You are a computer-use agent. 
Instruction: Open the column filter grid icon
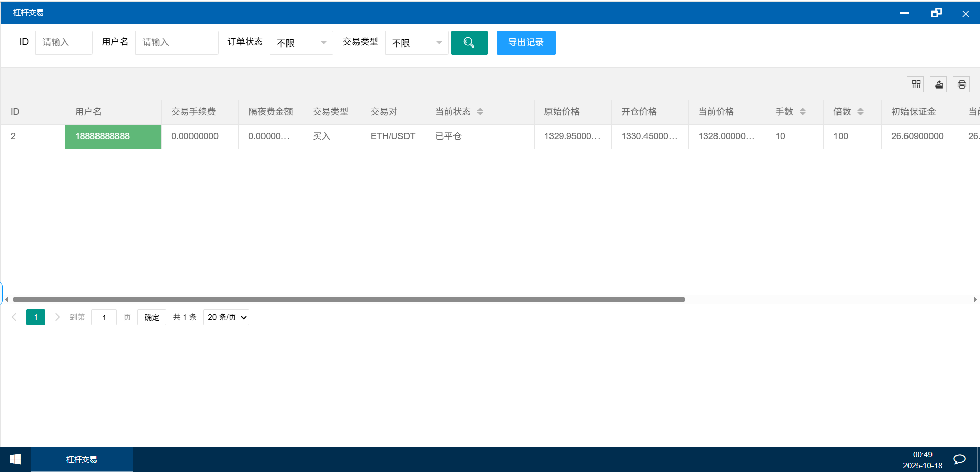(916, 84)
